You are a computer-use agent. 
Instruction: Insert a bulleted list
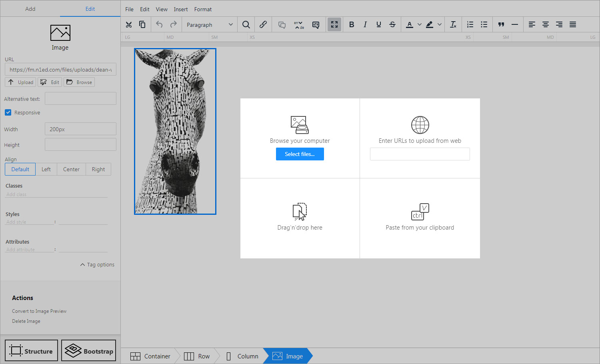(484, 25)
